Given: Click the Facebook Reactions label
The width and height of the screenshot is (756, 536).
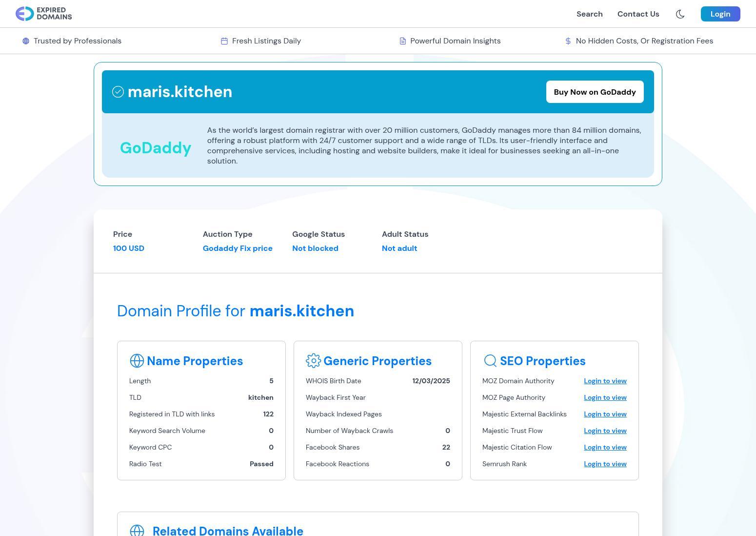Looking at the screenshot, I should [338, 464].
